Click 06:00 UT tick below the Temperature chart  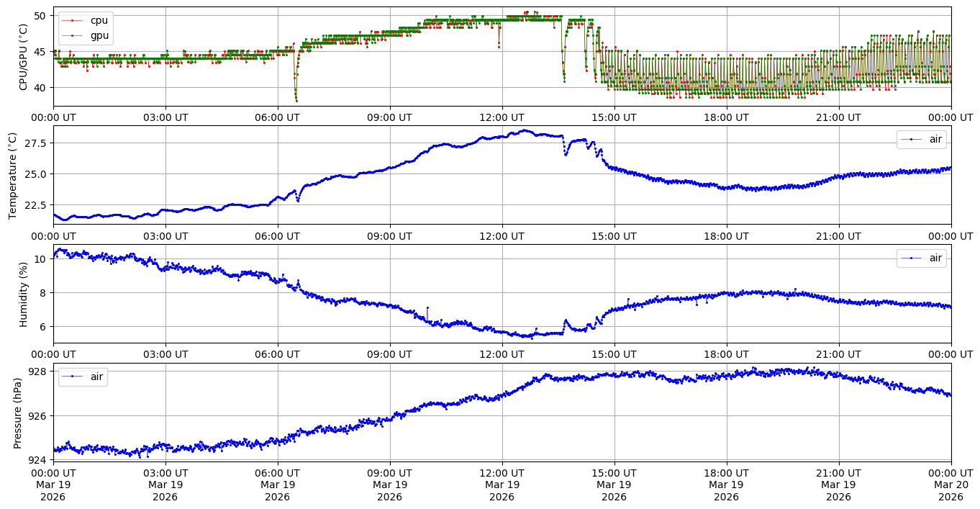pyautogui.click(x=277, y=236)
